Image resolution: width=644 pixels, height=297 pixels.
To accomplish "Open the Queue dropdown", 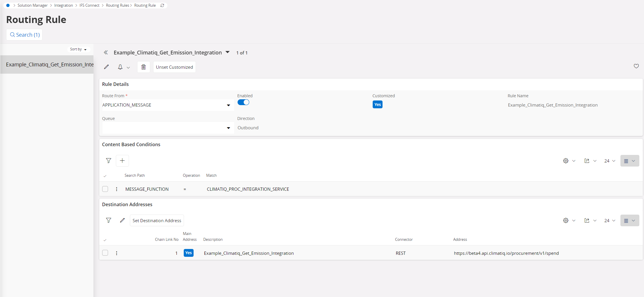I will coord(228,128).
